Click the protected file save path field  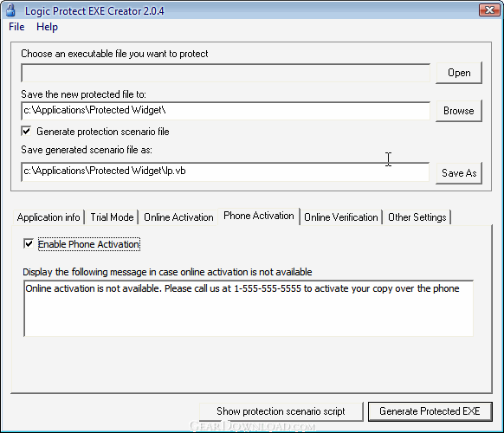[225, 111]
